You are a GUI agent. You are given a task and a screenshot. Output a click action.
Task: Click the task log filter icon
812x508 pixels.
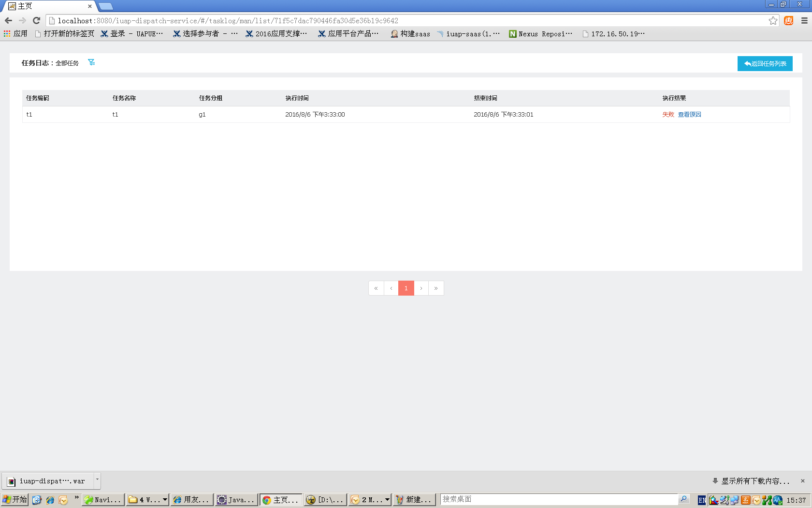[x=91, y=62]
